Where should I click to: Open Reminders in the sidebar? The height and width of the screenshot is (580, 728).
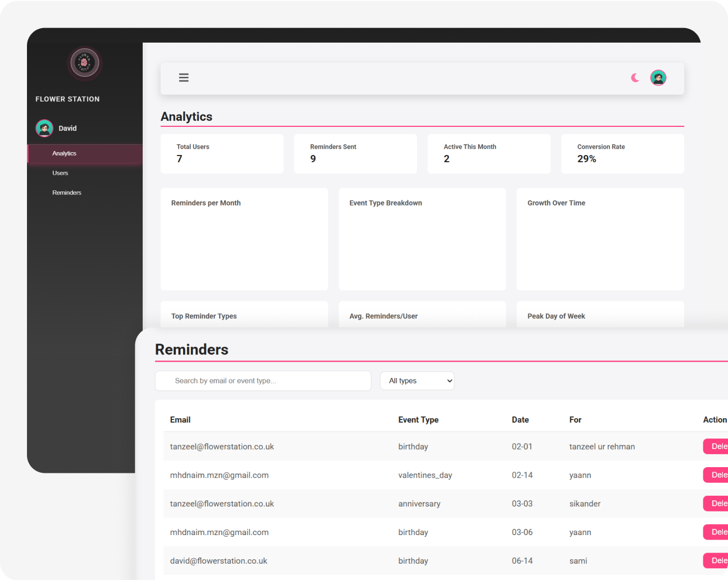[67, 193]
